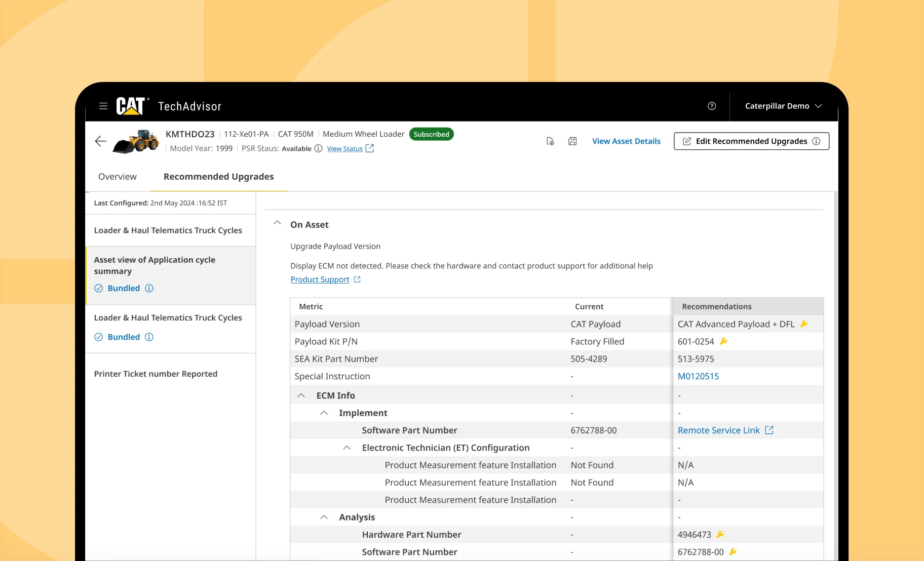Click info icon on Edit Recommended Upgrades

point(816,141)
